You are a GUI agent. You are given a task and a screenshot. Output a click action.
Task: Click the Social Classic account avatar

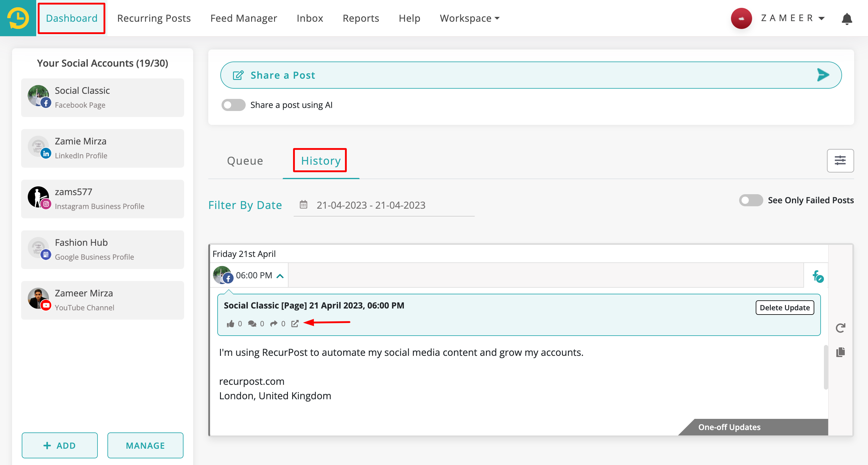(x=39, y=96)
